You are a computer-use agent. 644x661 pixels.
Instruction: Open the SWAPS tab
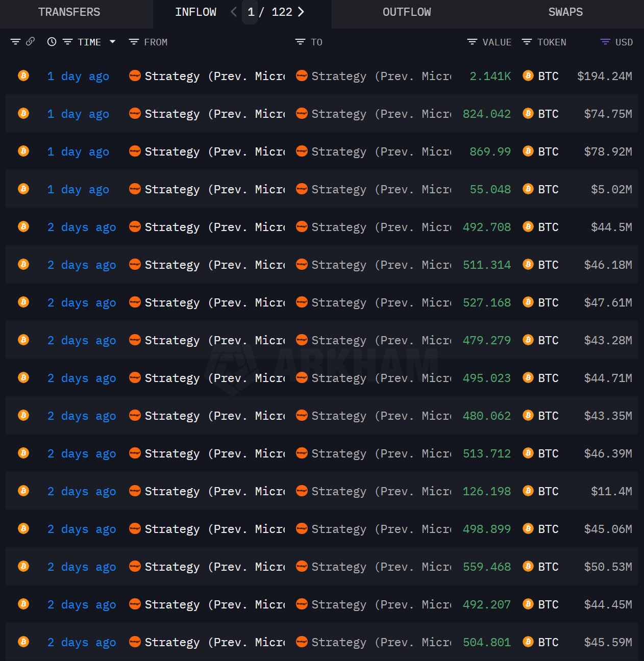(565, 12)
